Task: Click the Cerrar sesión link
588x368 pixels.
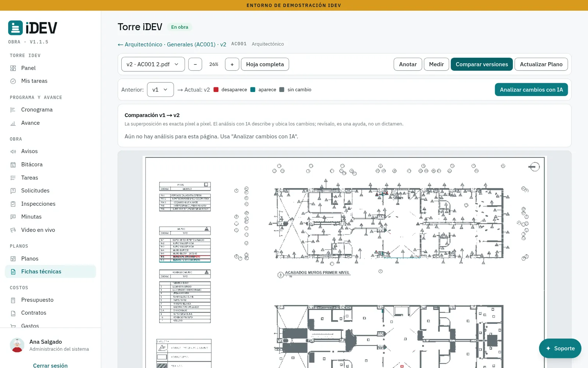Action: coord(50,365)
